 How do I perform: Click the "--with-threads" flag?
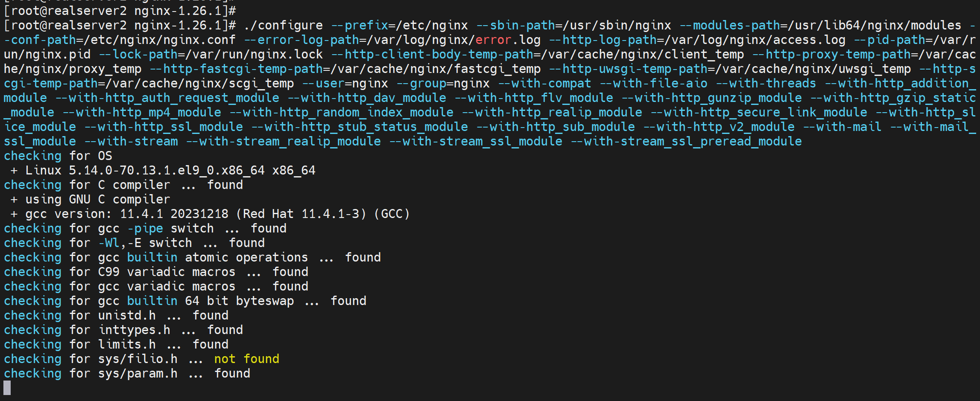pos(766,84)
